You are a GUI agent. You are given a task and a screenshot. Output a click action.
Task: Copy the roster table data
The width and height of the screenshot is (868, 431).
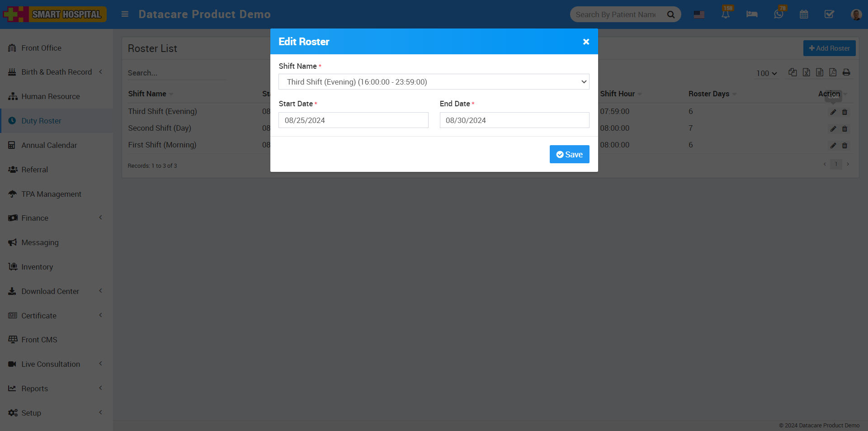point(793,72)
